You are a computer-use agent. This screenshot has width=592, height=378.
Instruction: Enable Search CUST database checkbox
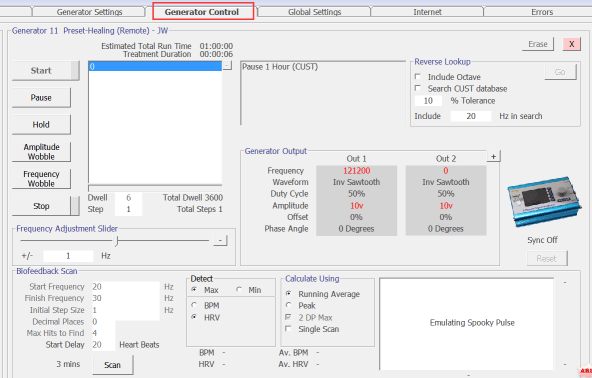418,88
